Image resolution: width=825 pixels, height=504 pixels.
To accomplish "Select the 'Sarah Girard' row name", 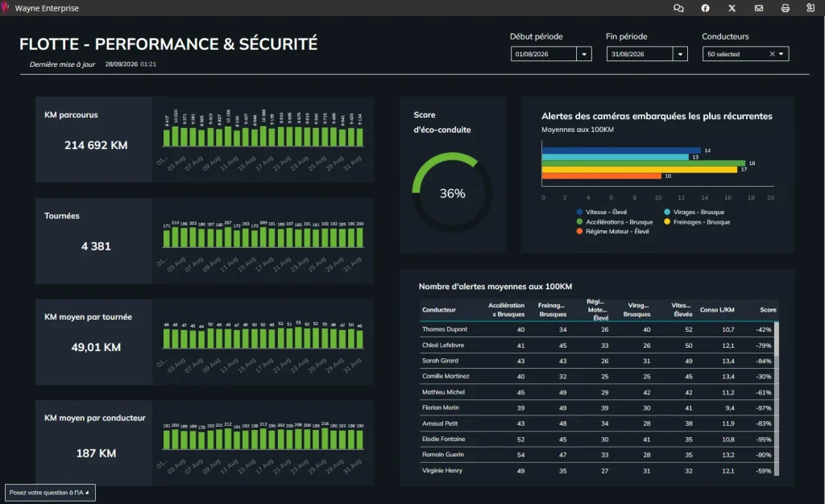I will pos(440,361).
